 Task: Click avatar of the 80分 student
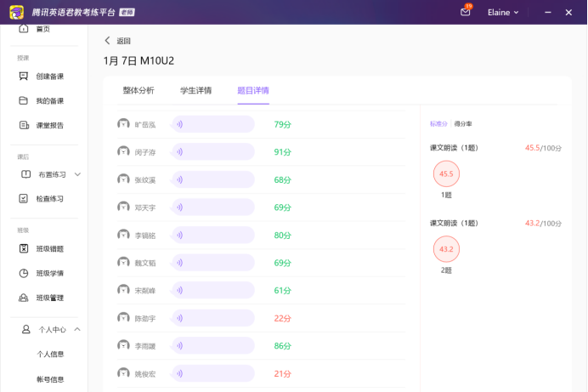pos(123,235)
